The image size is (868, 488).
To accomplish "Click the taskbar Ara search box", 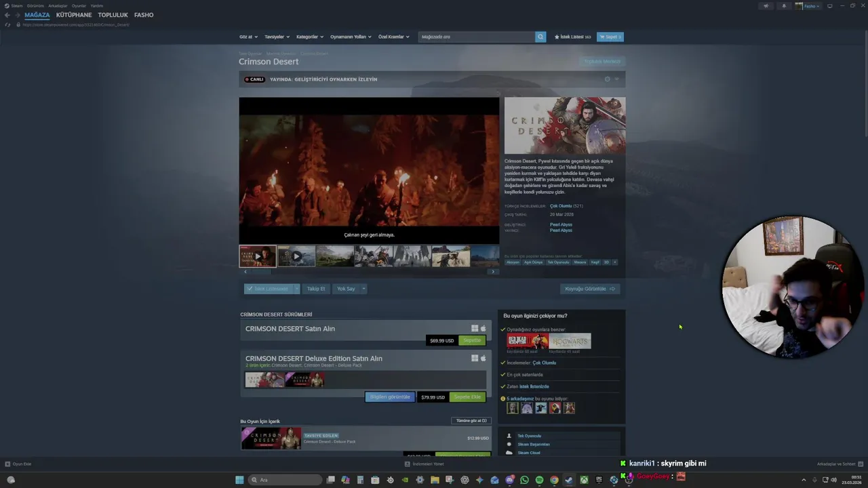I will [285, 480].
